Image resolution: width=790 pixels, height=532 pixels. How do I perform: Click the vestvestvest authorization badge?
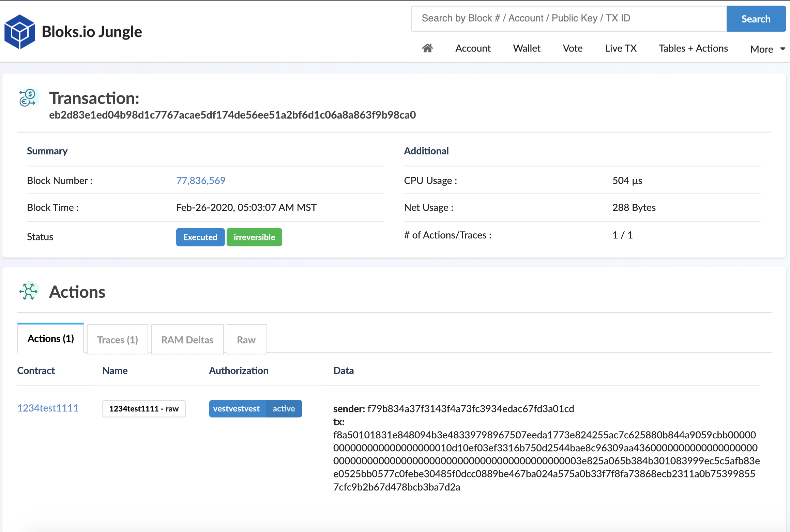237,408
